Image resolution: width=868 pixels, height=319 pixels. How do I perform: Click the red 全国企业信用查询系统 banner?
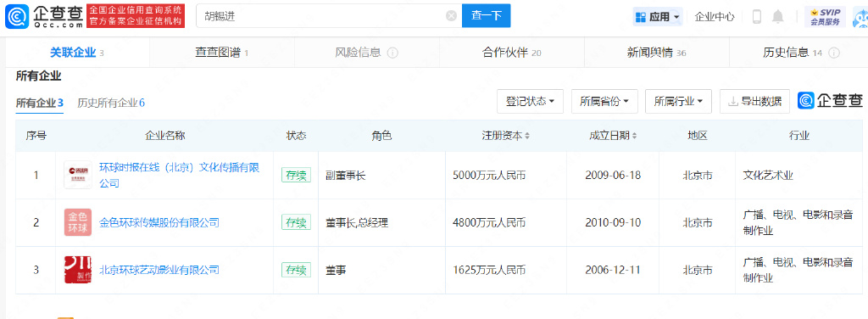tap(136, 16)
